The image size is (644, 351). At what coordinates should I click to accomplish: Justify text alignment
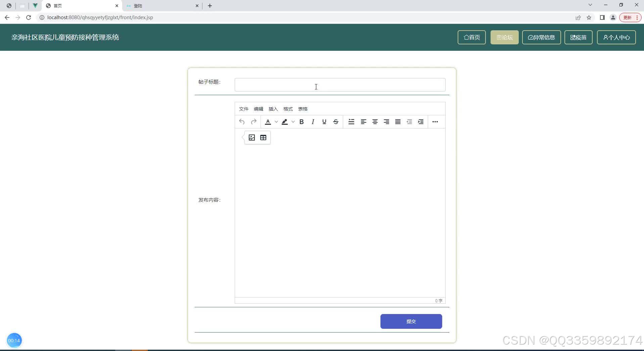point(398,122)
